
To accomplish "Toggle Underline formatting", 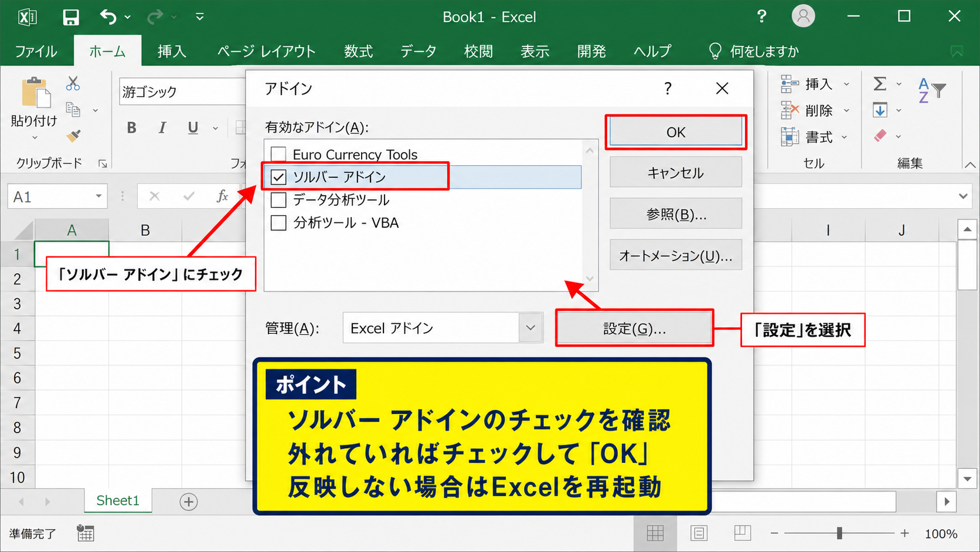I will [193, 128].
